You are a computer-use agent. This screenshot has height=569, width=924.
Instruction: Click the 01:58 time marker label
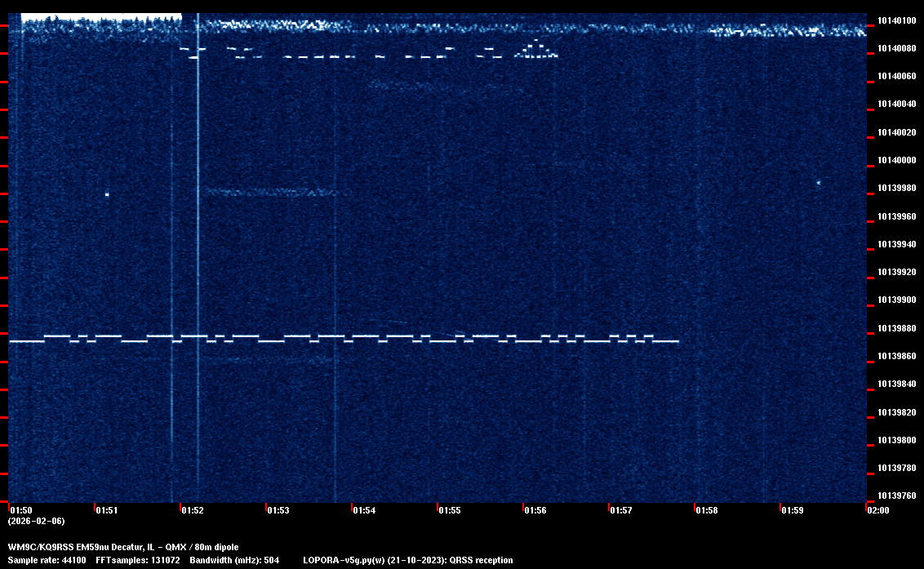(707, 511)
